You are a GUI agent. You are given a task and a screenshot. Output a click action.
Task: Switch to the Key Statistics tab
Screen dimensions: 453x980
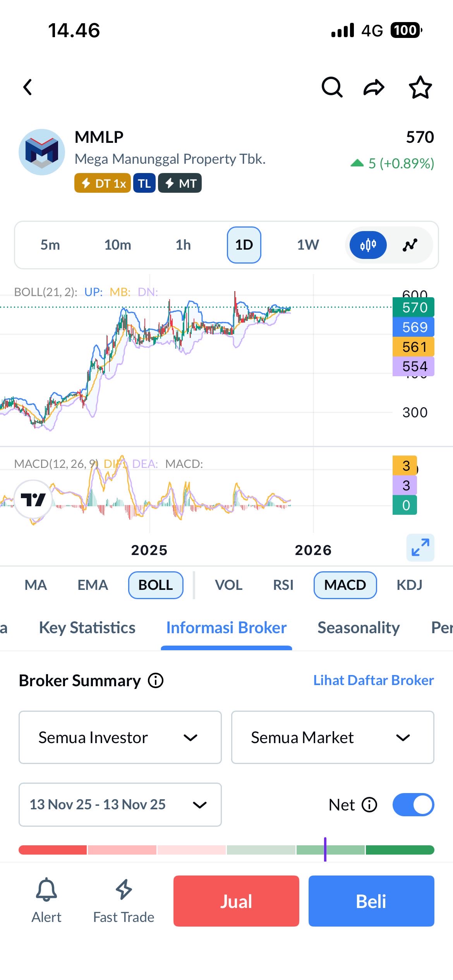point(87,628)
